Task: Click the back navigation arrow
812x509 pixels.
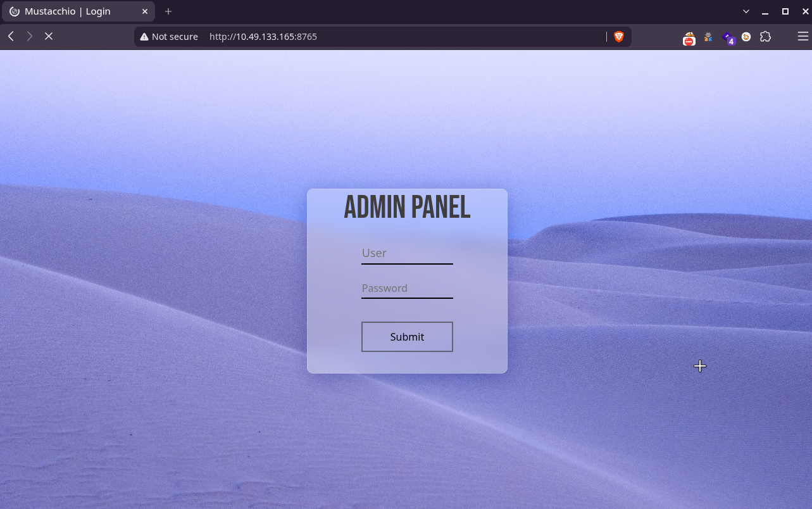Action: pyautogui.click(x=11, y=37)
